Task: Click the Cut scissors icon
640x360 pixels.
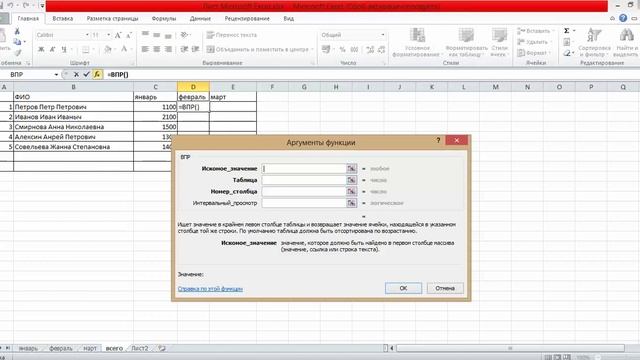Action: [17, 31]
